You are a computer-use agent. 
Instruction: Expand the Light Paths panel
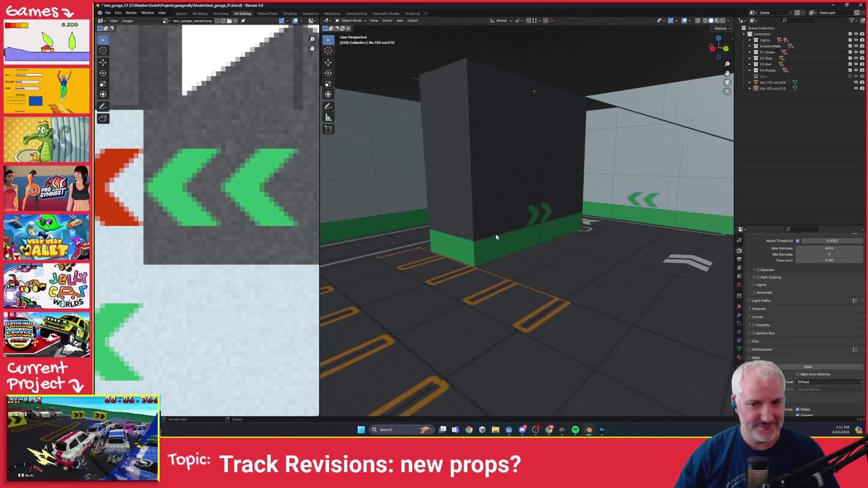[761, 301]
